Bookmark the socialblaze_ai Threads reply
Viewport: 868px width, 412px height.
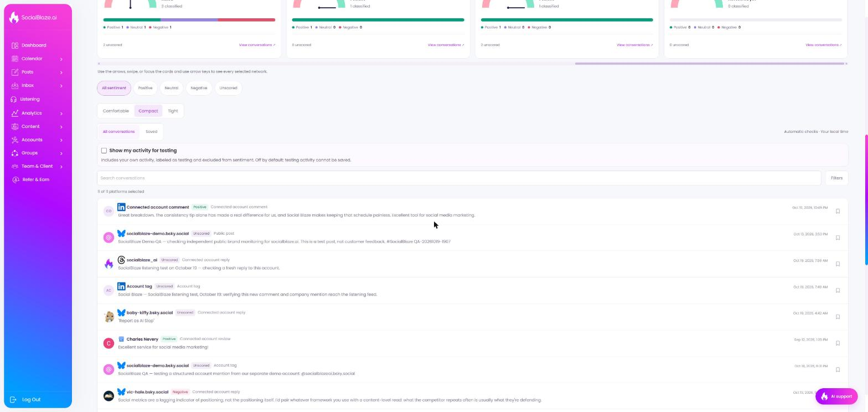click(838, 264)
